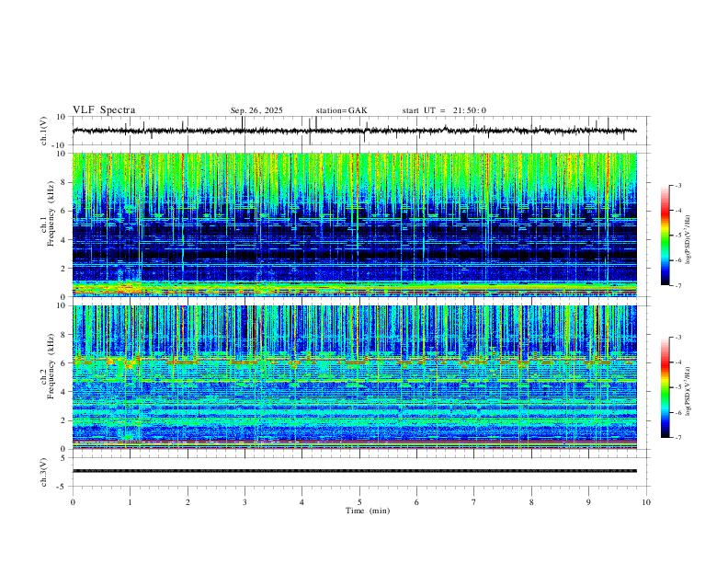Click the "station=GAK" header label
This screenshot has width=728, height=563.
[341, 110]
